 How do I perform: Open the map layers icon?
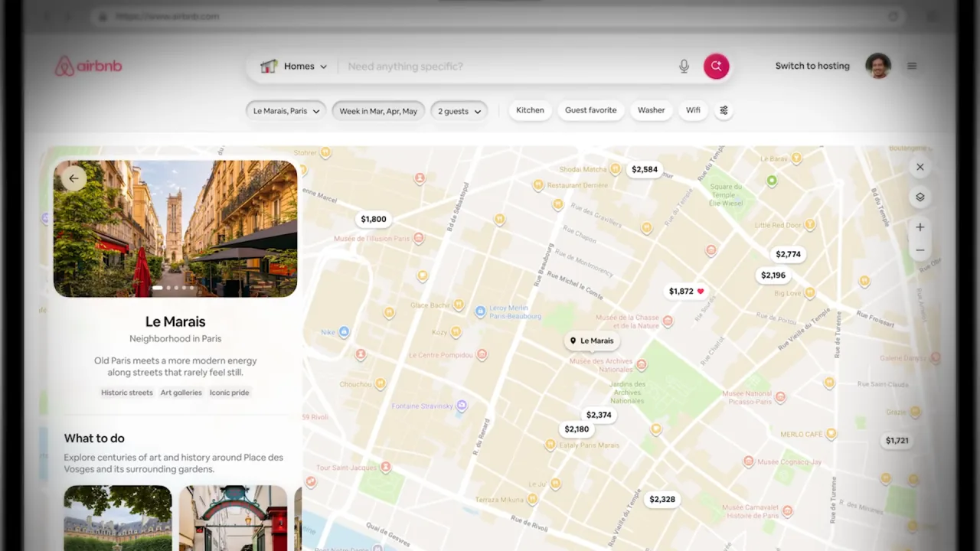(x=920, y=197)
